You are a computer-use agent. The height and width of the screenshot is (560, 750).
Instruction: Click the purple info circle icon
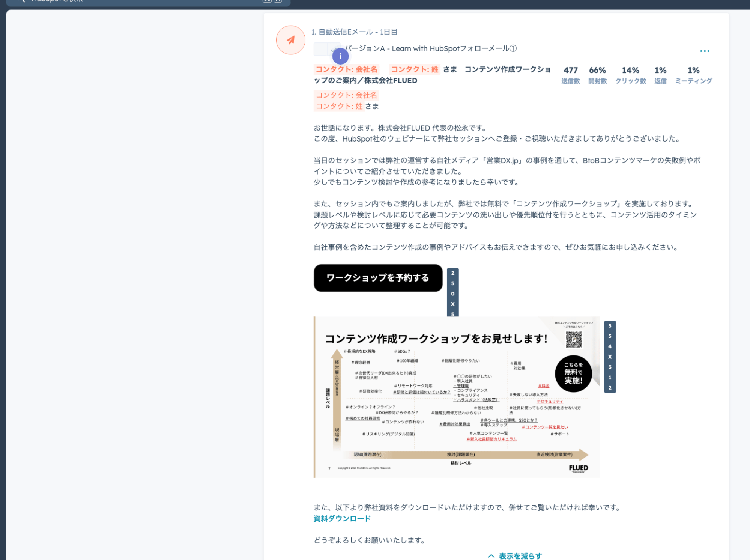point(340,56)
